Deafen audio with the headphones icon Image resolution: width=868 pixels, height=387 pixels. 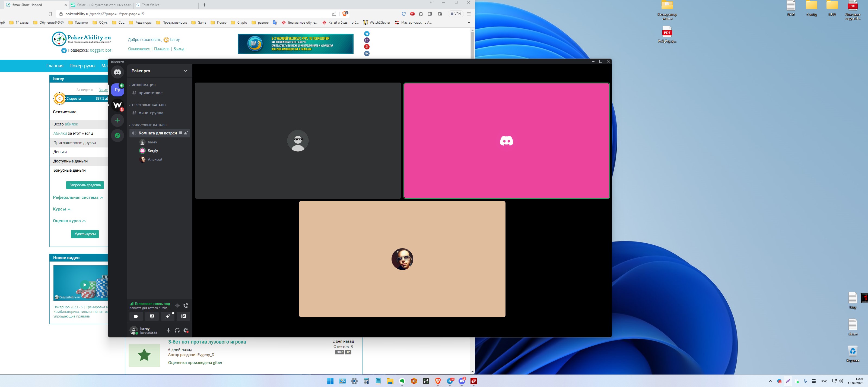pos(177,330)
